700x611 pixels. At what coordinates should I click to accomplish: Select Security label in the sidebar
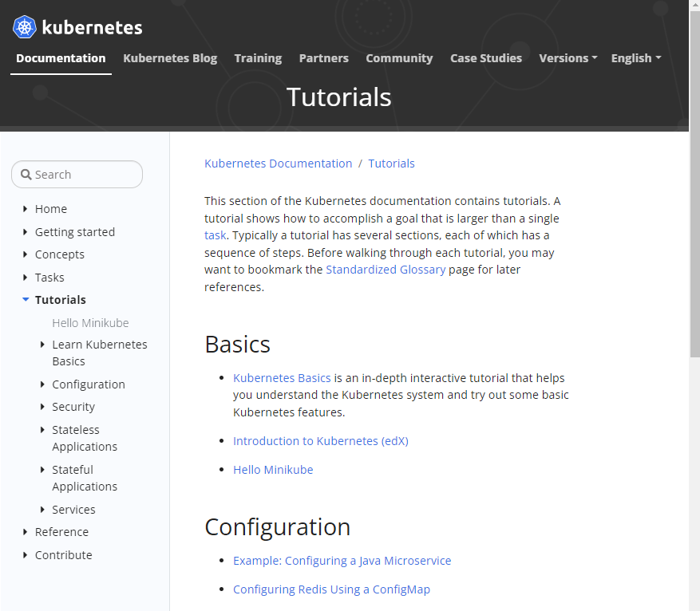click(73, 407)
